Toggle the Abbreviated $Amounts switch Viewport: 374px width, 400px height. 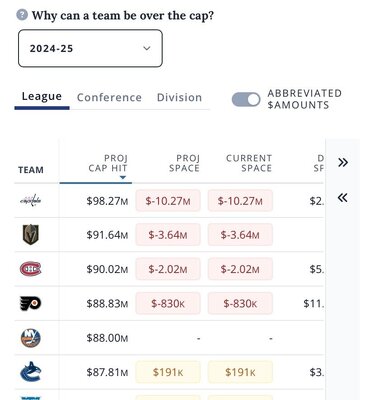[x=246, y=100]
